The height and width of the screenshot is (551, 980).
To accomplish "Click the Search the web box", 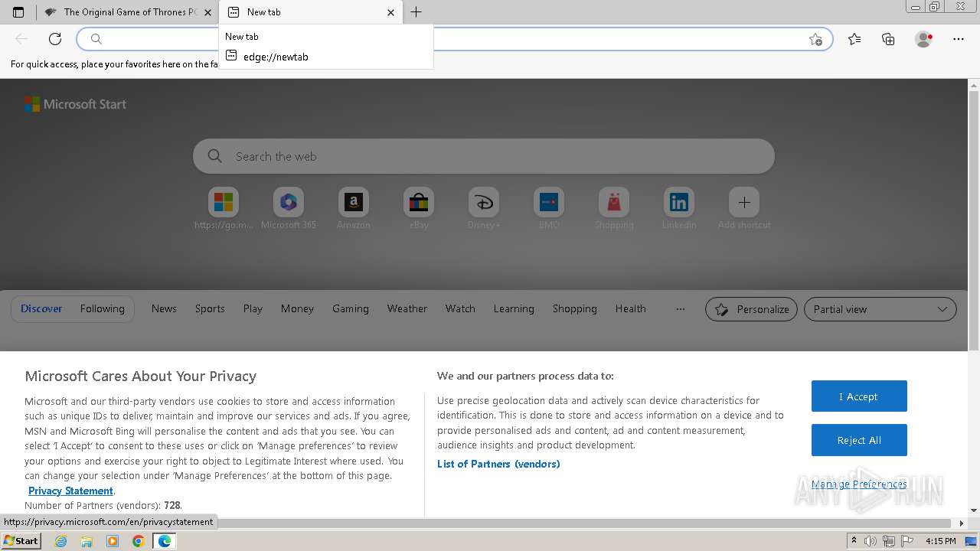I will click(484, 156).
